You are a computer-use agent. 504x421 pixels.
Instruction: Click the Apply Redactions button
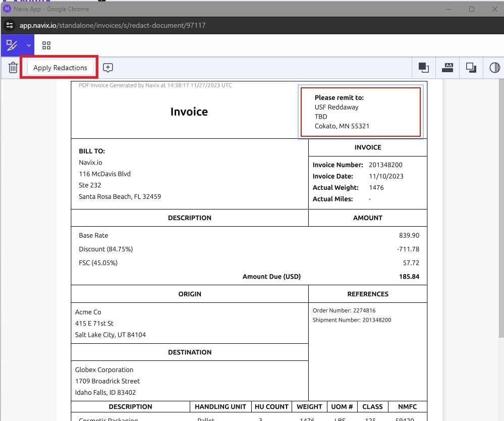(x=60, y=68)
